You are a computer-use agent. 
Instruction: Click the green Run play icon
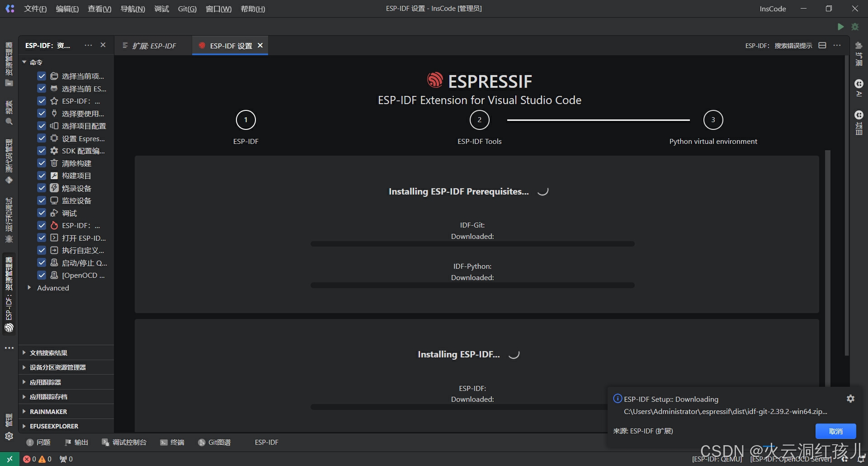click(x=840, y=27)
